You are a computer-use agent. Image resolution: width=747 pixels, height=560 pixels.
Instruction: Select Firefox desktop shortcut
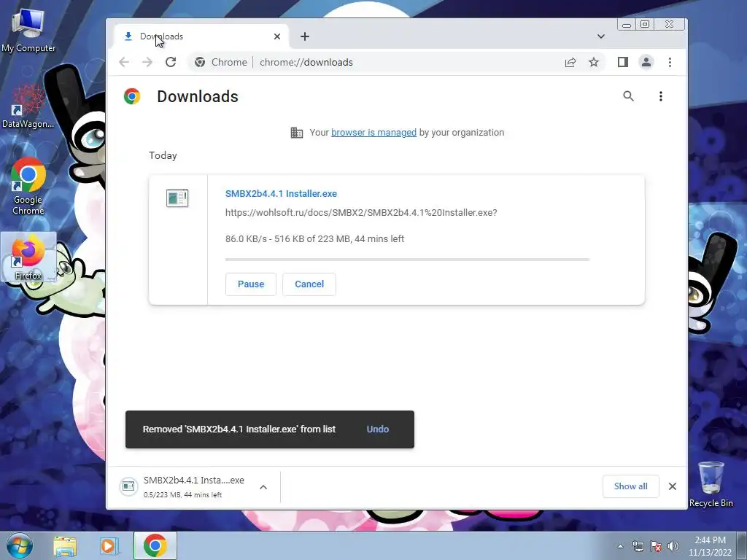coord(28,257)
